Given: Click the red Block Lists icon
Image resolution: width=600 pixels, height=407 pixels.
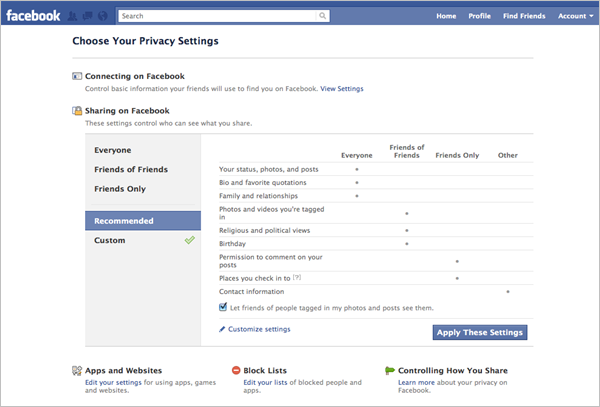Looking at the screenshot, I should tap(236, 370).
